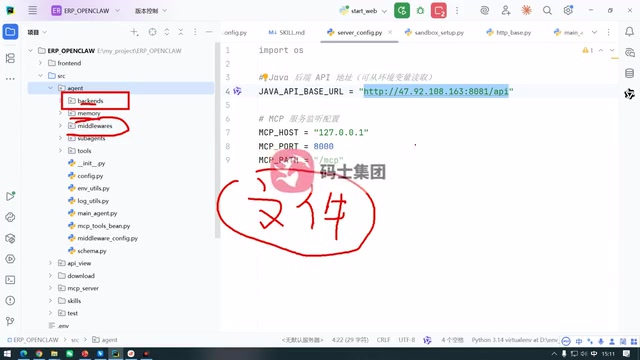Open the Structure tool window icon

10,58
